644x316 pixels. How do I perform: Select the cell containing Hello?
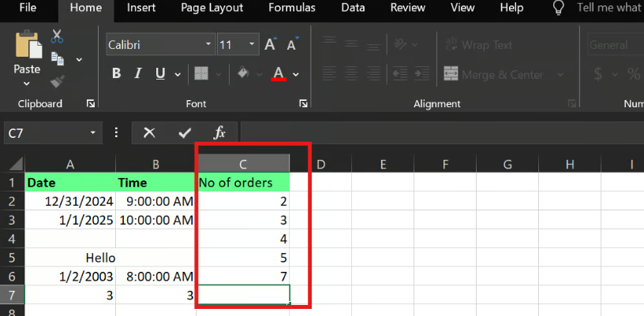[x=70, y=258]
